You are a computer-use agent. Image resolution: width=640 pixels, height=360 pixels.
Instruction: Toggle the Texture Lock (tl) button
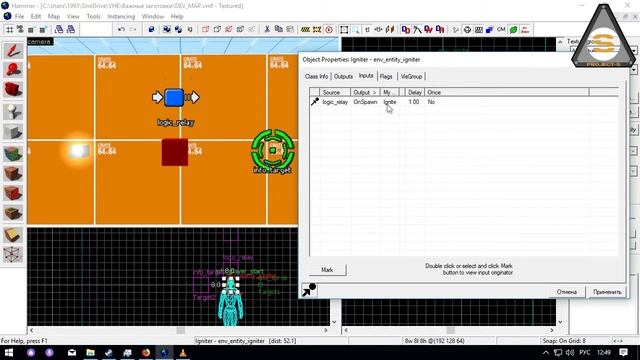(x=367, y=29)
